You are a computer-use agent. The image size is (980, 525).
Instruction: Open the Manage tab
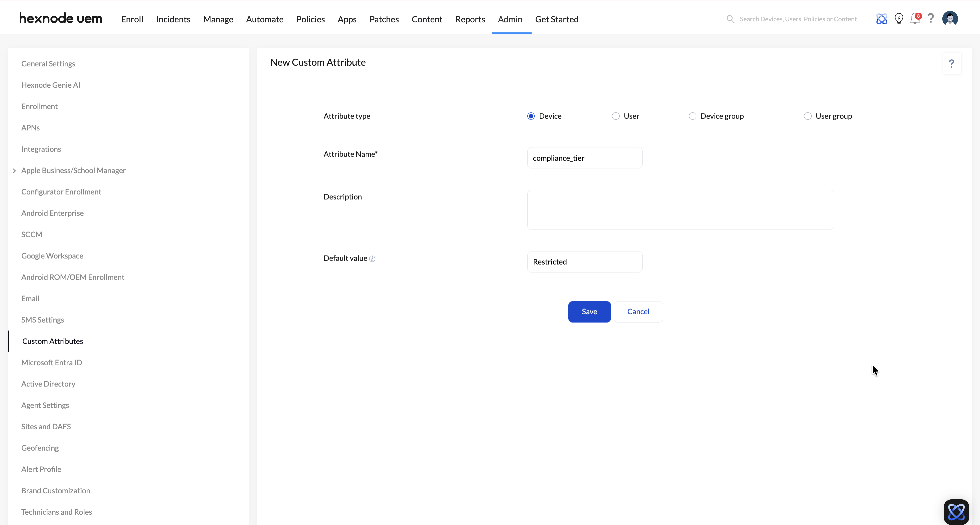[x=218, y=19]
